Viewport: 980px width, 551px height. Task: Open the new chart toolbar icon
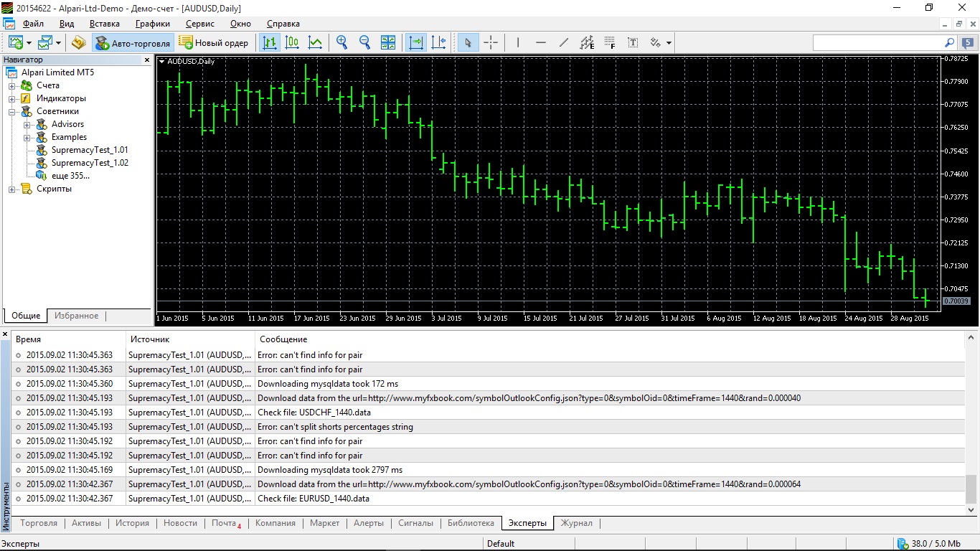point(16,42)
